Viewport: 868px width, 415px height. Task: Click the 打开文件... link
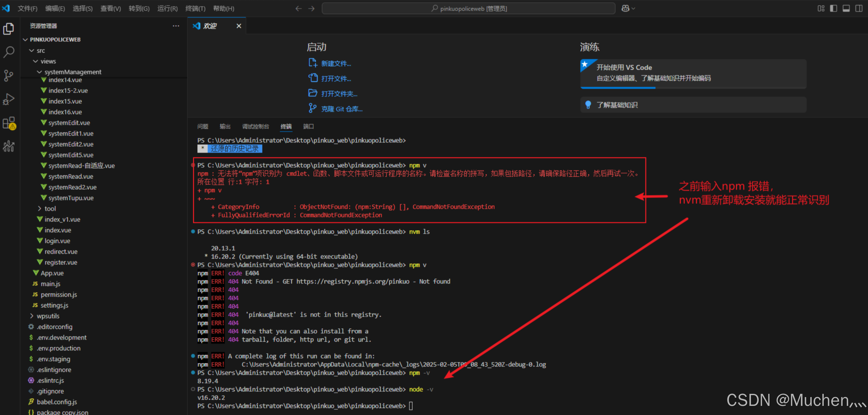point(336,78)
